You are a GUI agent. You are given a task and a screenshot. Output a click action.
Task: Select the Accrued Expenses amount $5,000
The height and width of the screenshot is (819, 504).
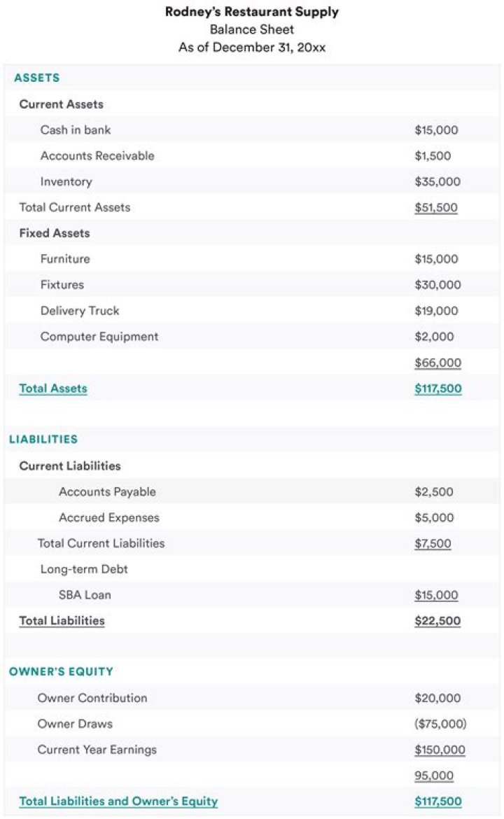pyautogui.click(x=434, y=518)
